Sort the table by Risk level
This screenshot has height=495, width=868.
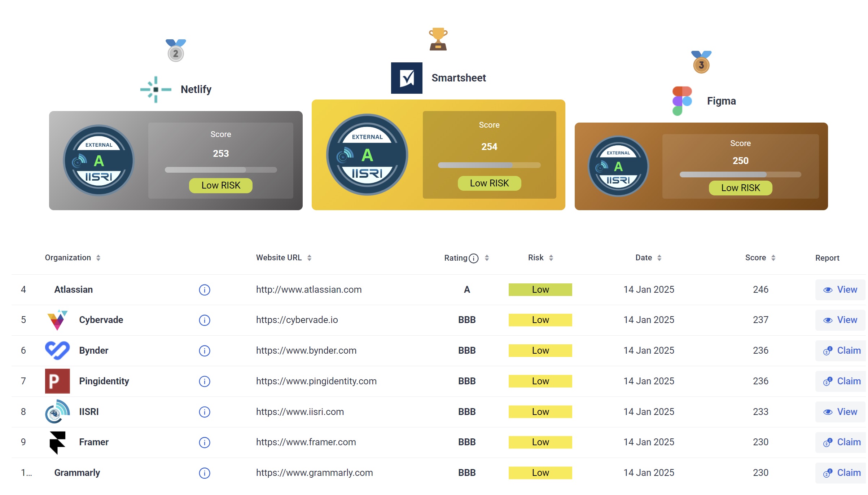click(x=551, y=258)
